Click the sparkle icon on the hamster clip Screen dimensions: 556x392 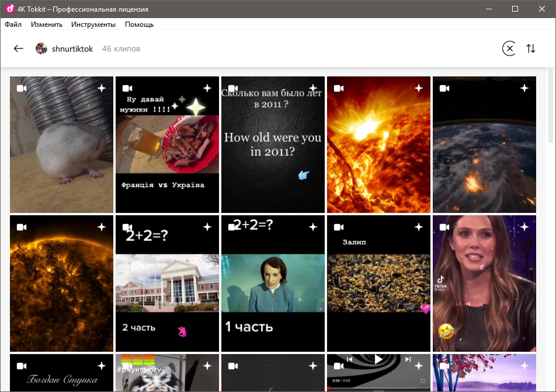click(102, 88)
